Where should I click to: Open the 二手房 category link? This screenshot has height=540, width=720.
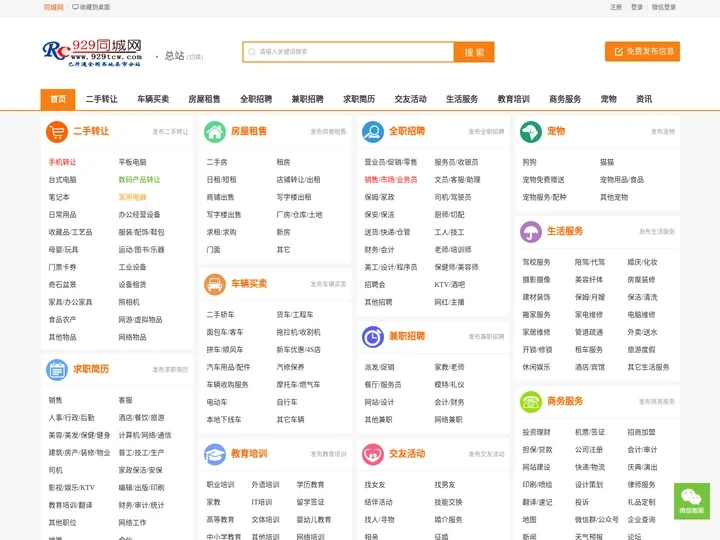click(x=217, y=162)
